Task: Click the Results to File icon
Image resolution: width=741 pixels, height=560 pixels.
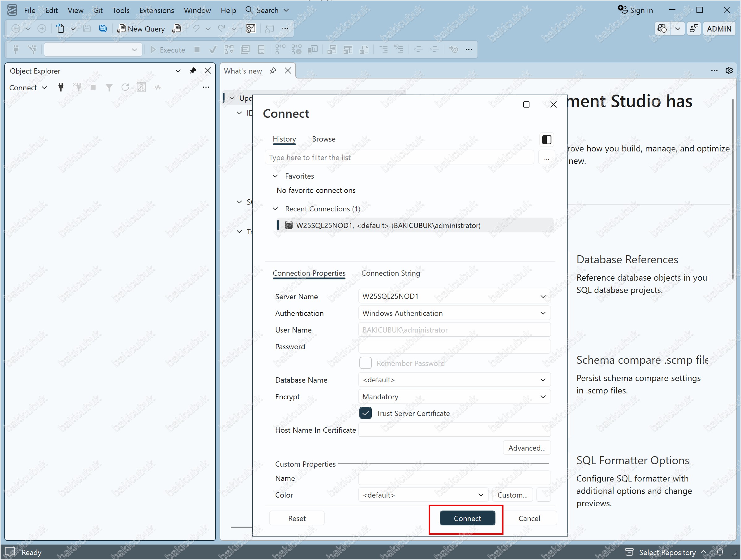Action: click(x=364, y=49)
